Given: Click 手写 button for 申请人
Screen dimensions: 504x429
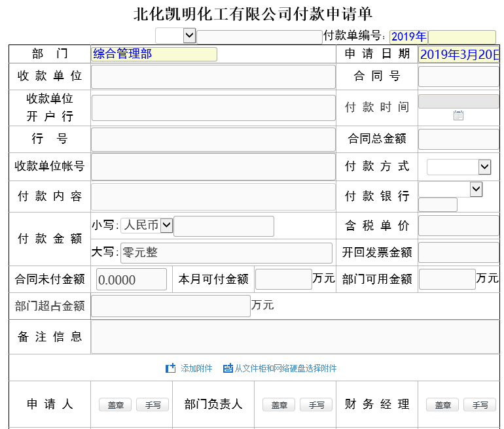Looking at the screenshot, I should tap(153, 405).
